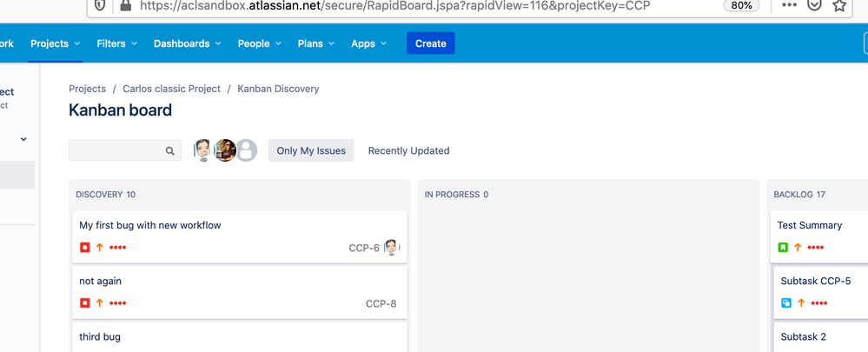Open Apps dropdown menu
Image resolution: width=868 pixels, height=352 pixels.
point(368,43)
